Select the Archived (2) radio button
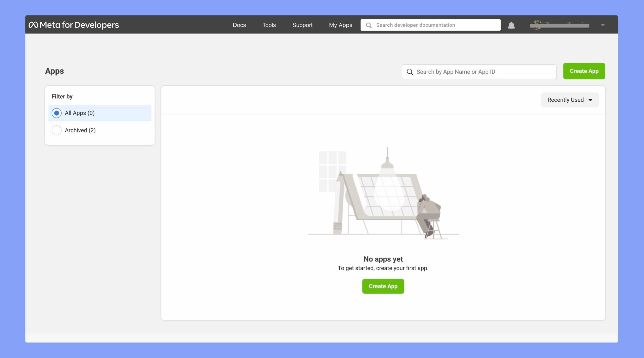Viewport: 644px width, 358px height. [x=56, y=130]
